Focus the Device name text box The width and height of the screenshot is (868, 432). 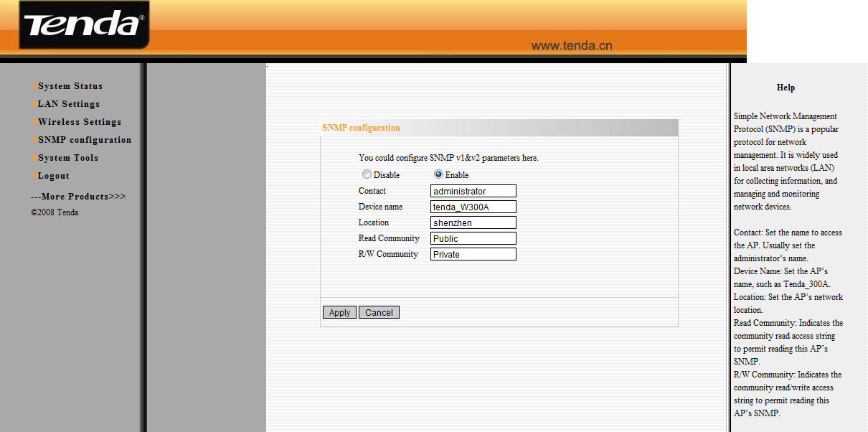[473, 207]
